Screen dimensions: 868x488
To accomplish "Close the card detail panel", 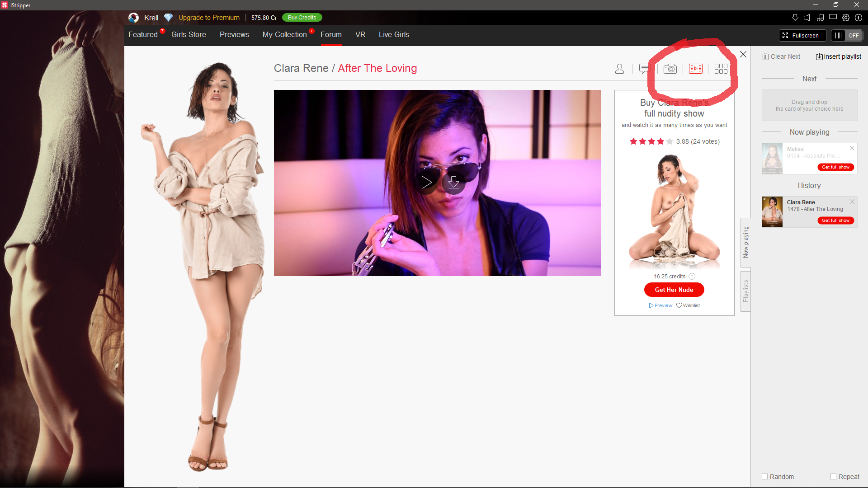I will [743, 54].
